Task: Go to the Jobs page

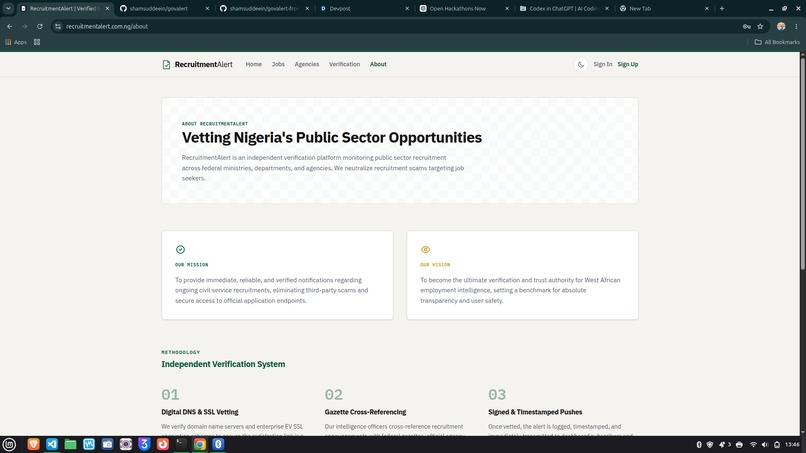Action: (x=278, y=64)
